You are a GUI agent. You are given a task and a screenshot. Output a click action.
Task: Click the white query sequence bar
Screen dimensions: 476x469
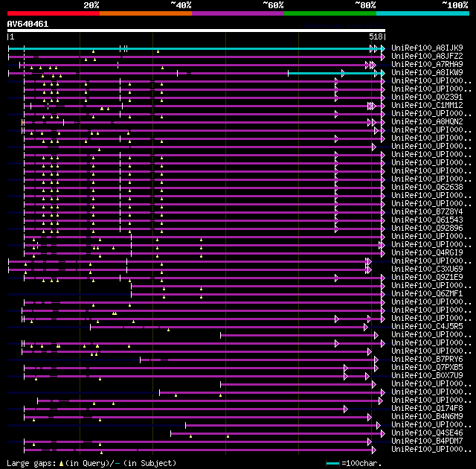point(196,31)
